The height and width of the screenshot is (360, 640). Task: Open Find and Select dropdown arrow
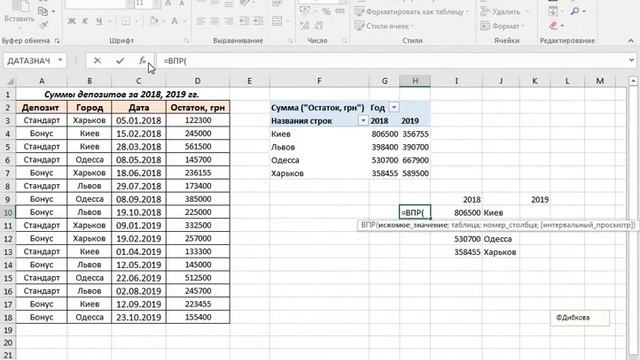click(x=584, y=11)
